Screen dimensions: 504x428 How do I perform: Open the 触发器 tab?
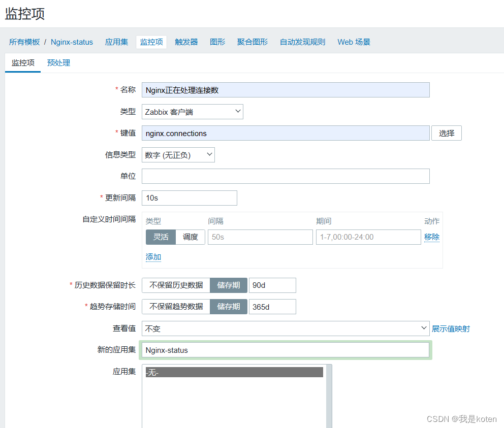(186, 42)
